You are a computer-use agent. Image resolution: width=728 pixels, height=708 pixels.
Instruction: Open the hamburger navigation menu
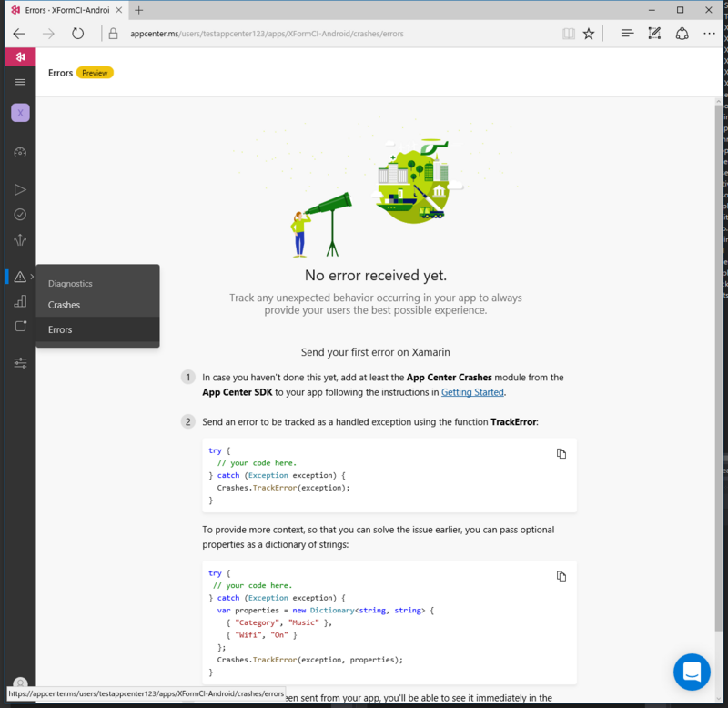point(20,82)
